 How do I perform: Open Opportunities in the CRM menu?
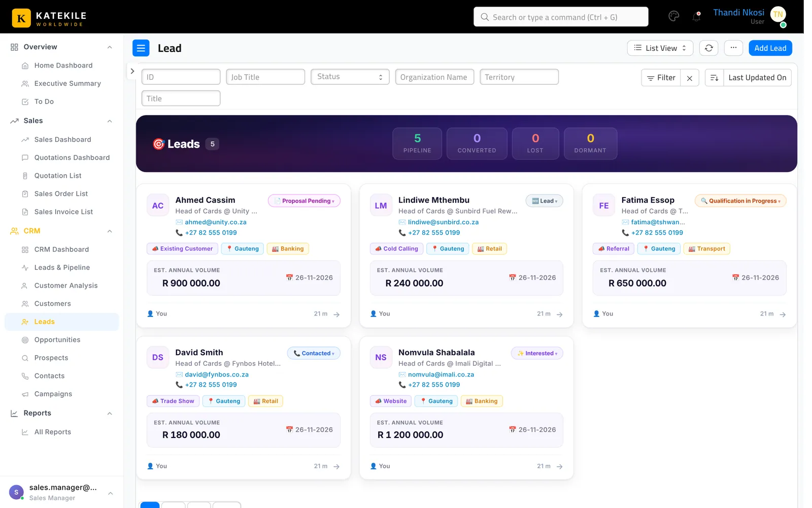pos(57,340)
